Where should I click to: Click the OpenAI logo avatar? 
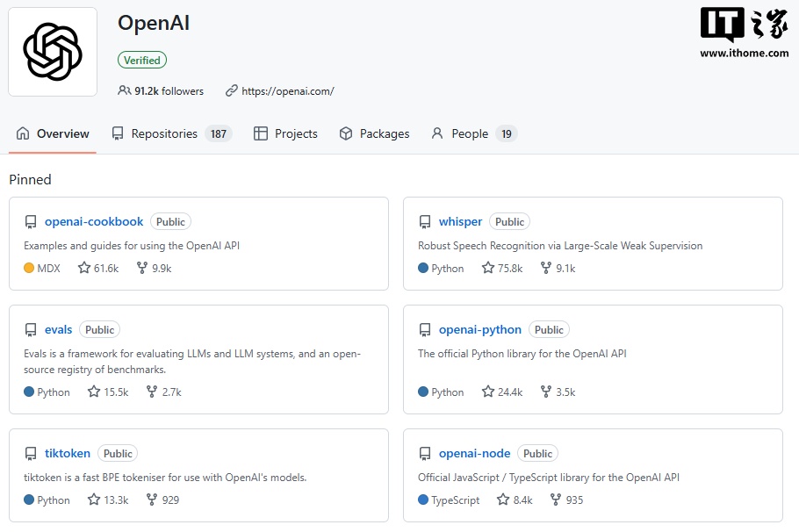click(53, 53)
